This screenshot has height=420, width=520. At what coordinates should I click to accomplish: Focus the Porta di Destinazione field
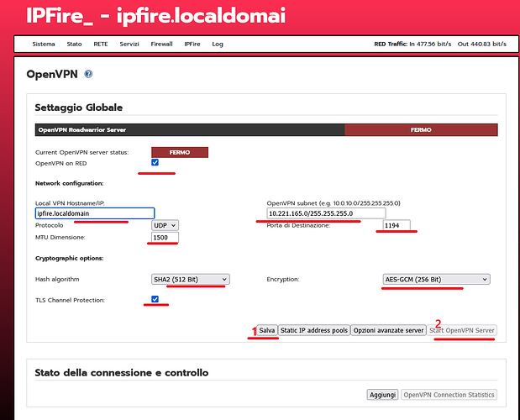[397, 225]
